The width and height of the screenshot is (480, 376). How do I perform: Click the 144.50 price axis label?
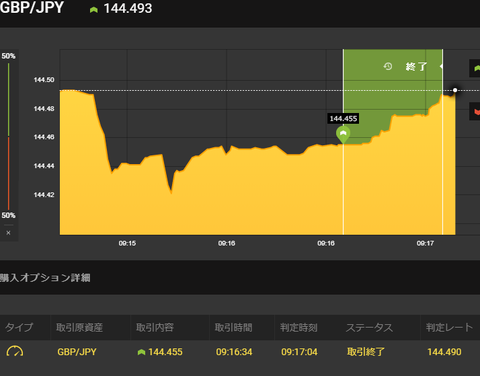pyautogui.click(x=44, y=80)
